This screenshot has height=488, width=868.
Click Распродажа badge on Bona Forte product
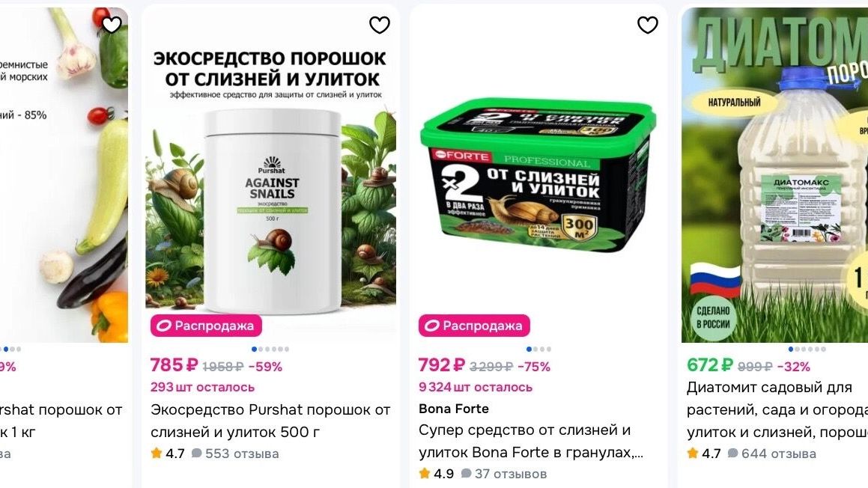coord(474,326)
